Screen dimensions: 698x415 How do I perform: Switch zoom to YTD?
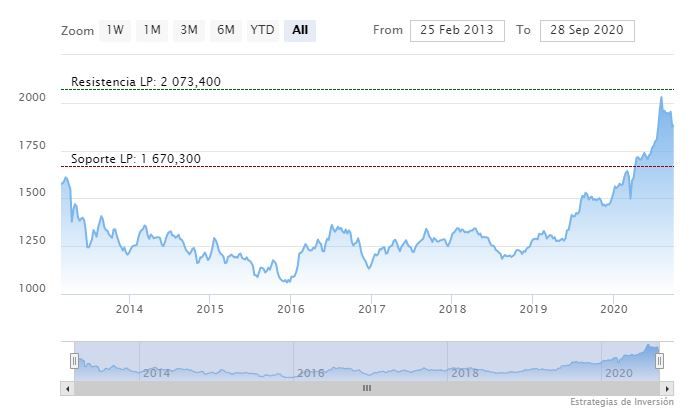262,30
